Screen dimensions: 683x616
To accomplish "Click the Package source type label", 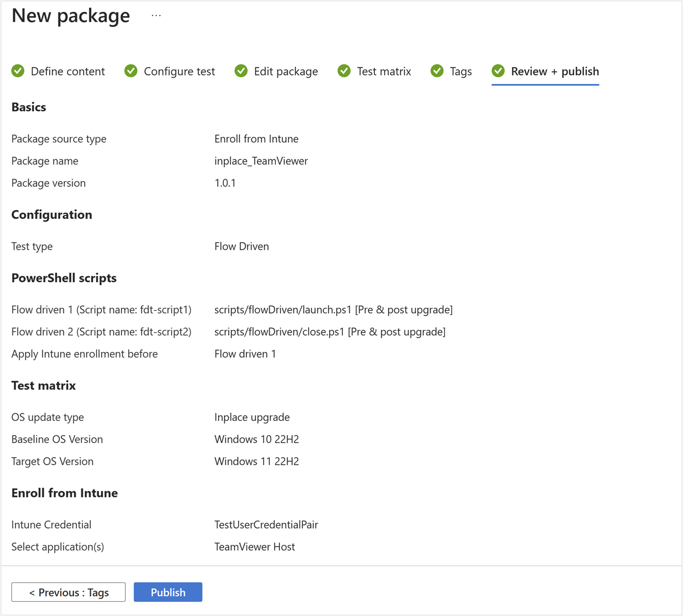I will click(x=59, y=139).
